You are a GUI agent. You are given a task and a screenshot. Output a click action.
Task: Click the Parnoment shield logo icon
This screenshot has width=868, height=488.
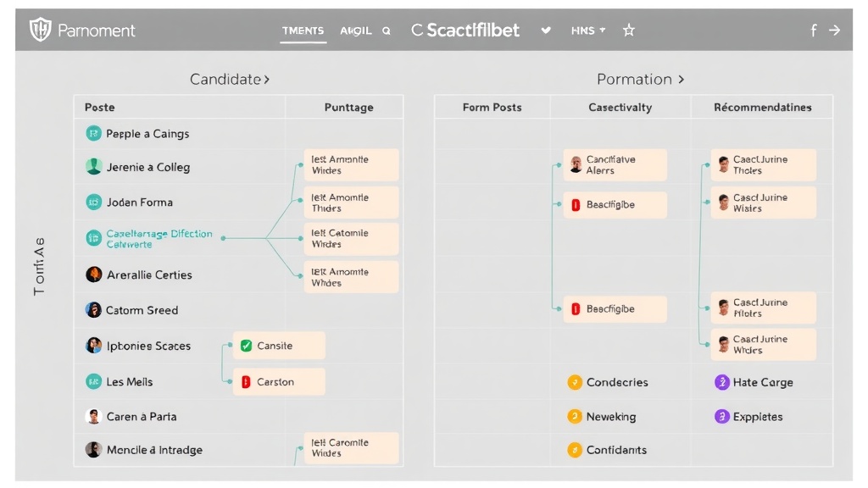40,30
